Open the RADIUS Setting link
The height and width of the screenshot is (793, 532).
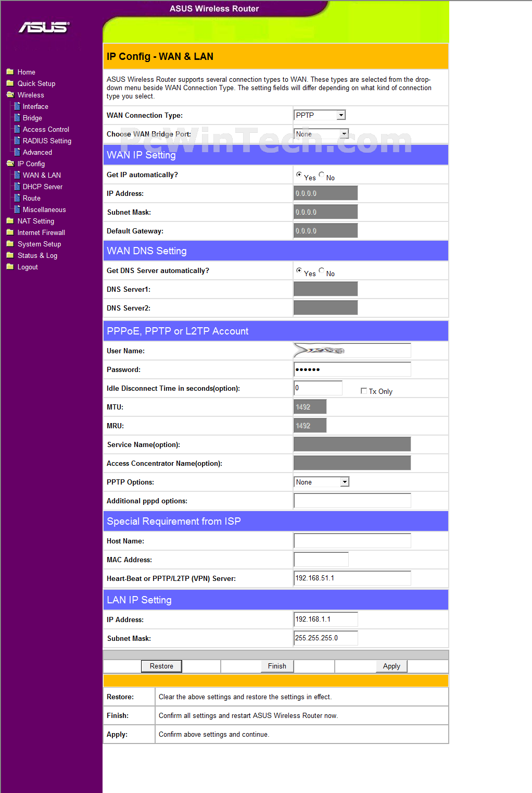(x=47, y=141)
